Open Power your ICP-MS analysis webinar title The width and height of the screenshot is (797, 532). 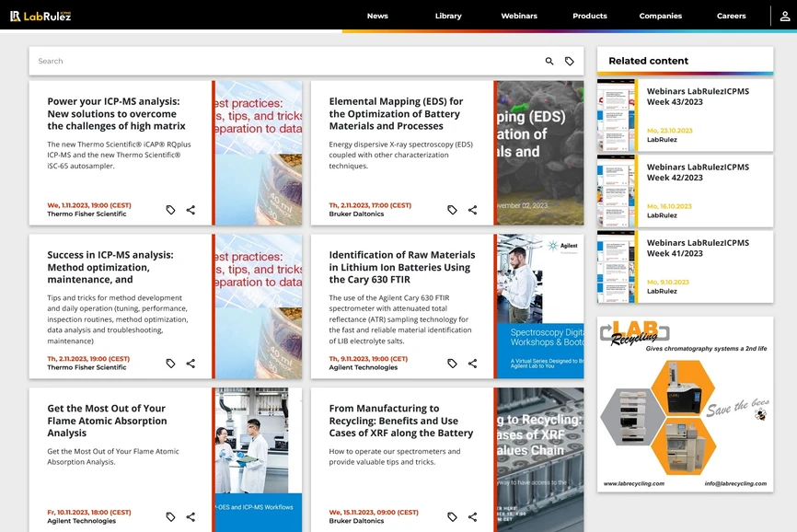pyautogui.click(x=116, y=114)
